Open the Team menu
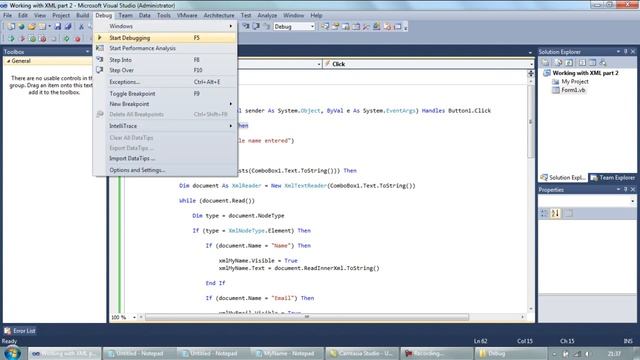 point(125,15)
